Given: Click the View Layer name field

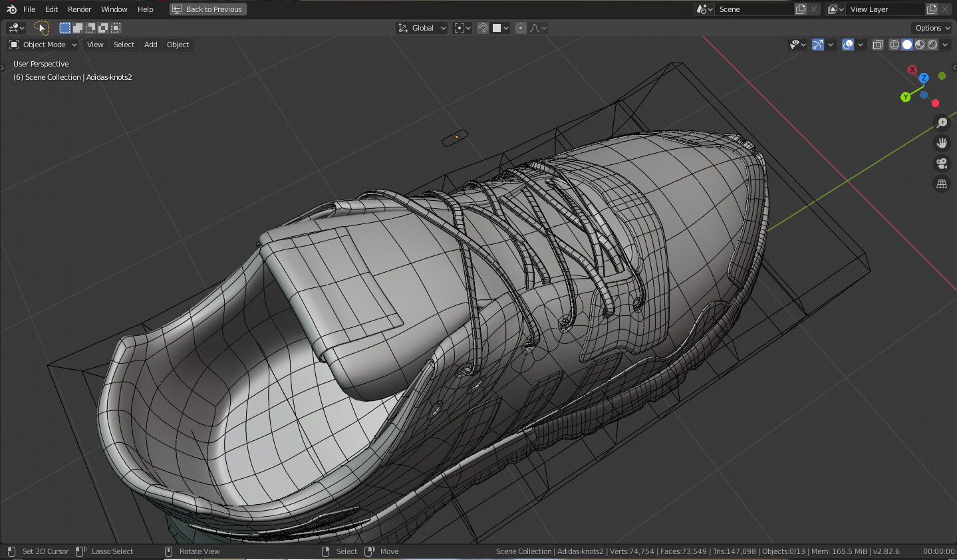Looking at the screenshot, I should click(886, 9).
